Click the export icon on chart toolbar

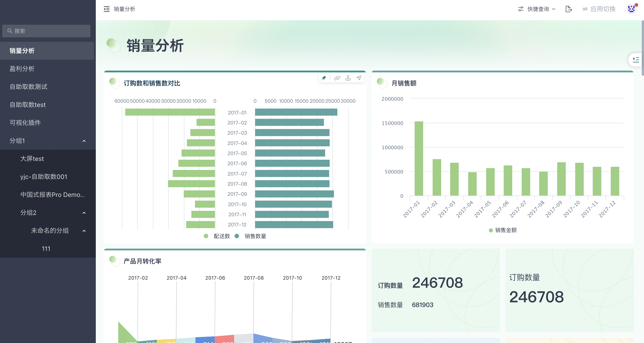point(348,78)
